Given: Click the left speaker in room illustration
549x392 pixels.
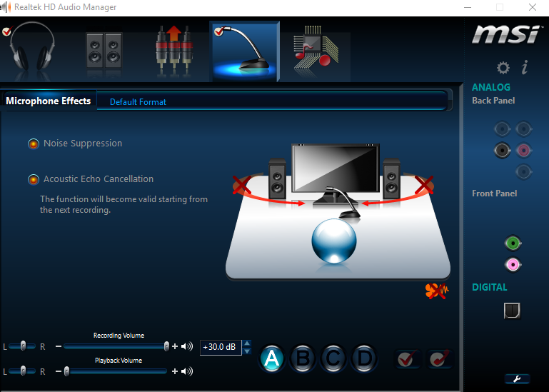Looking at the screenshot, I should click(277, 180).
